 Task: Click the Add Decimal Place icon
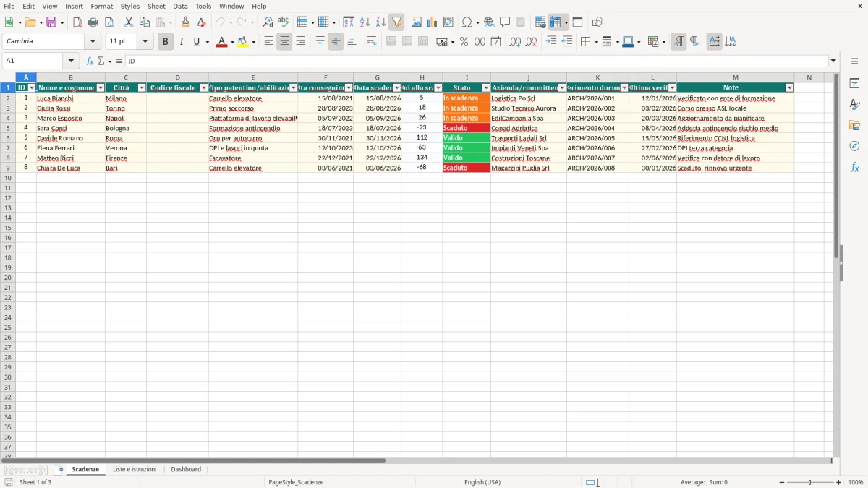point(515,42)
